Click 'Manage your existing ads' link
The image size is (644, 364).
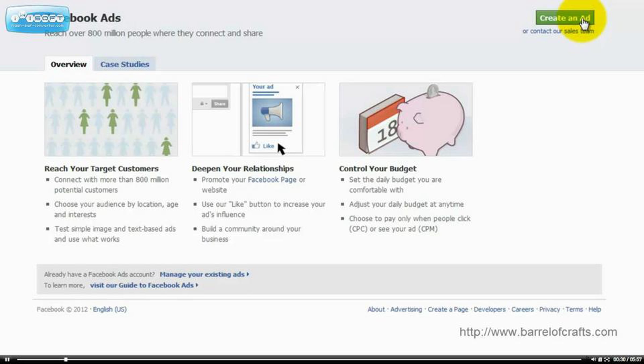(x=204, y=274)
